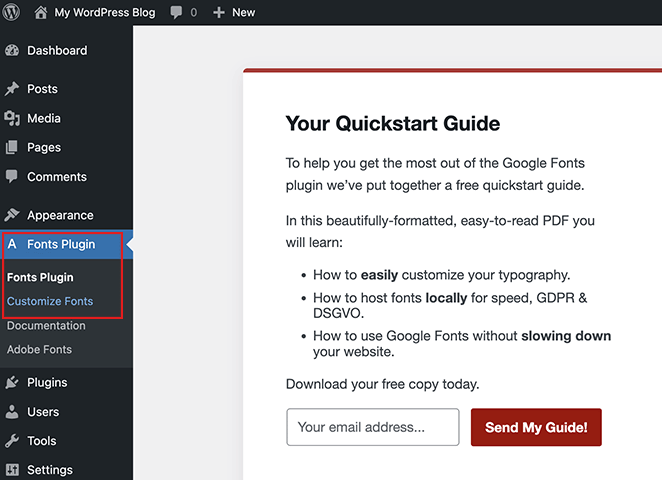662x480 pixels.
Task: Select the highlighted Fonts Plugin menu
Action: tap(66, 244)
